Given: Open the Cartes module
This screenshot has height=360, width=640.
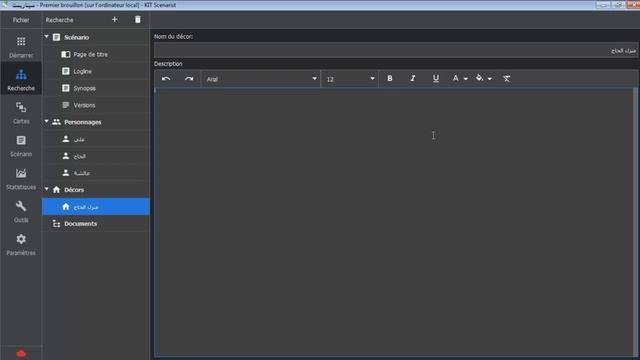Looking at the screenshot, I should click(x=21, y=113).
